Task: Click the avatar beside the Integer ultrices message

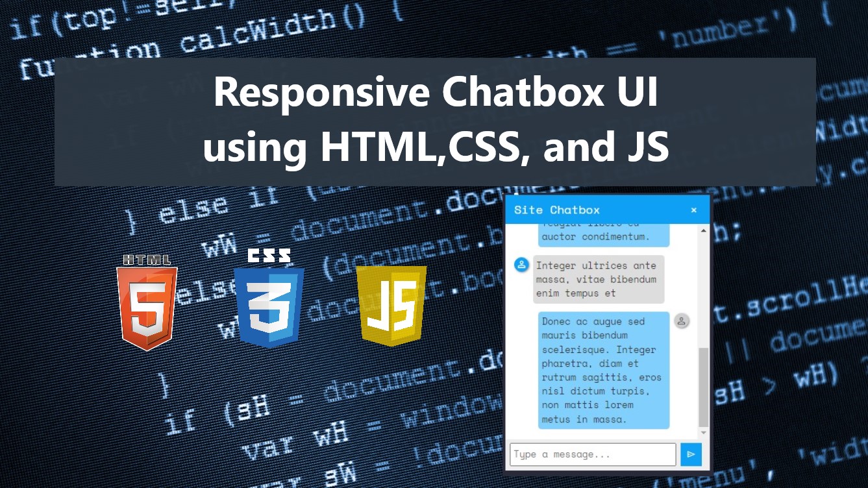Action: pos(520,263)
